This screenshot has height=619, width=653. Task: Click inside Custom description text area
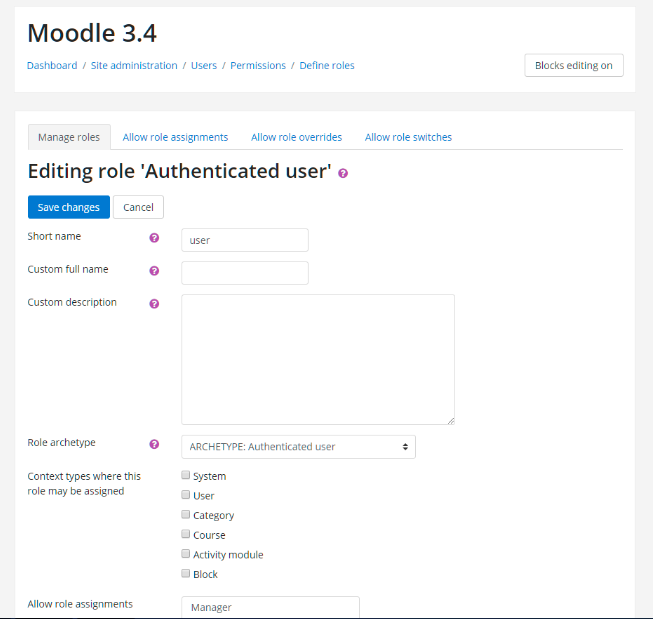pyautogui.click(x=318, y=359)
